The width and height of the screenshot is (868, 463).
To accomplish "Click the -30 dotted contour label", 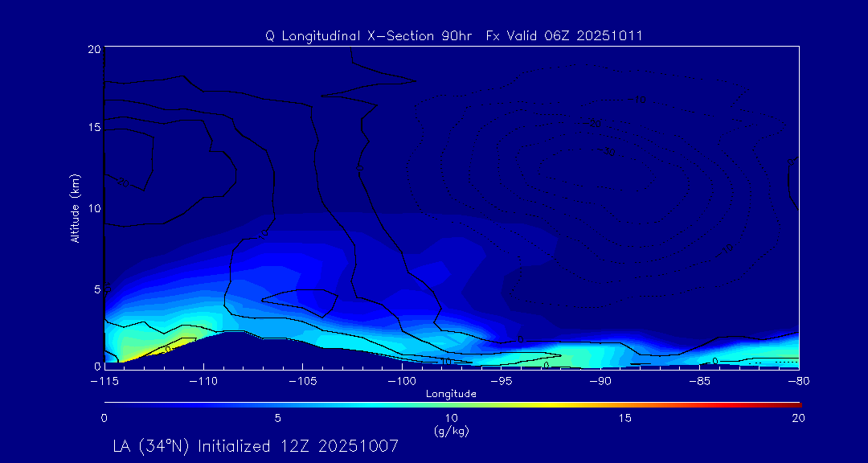I will pyautogui.click(x=606, y=151).
